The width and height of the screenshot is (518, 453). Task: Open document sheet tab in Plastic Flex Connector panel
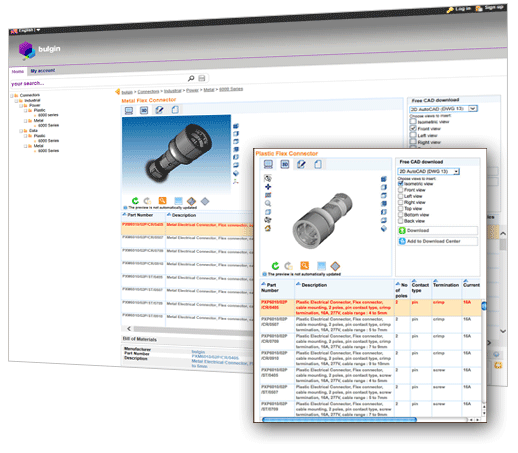[x=318, y=164]
